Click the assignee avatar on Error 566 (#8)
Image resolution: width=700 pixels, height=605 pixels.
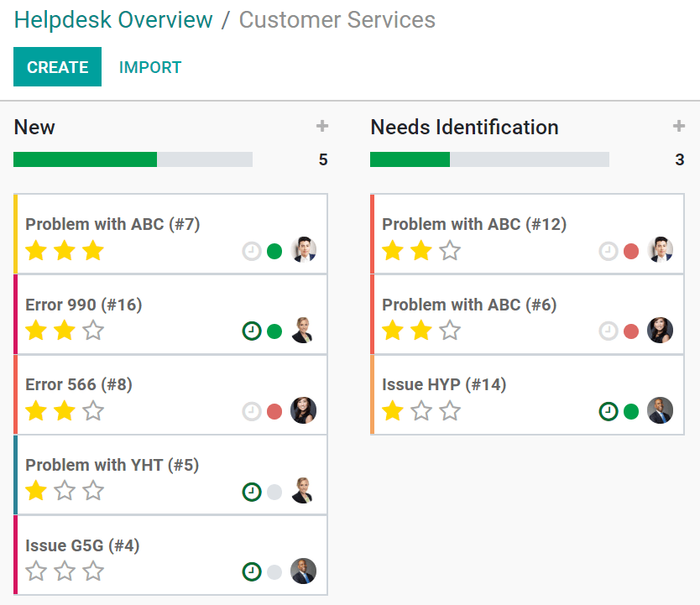pyautogui.click(x=303, y=411)
